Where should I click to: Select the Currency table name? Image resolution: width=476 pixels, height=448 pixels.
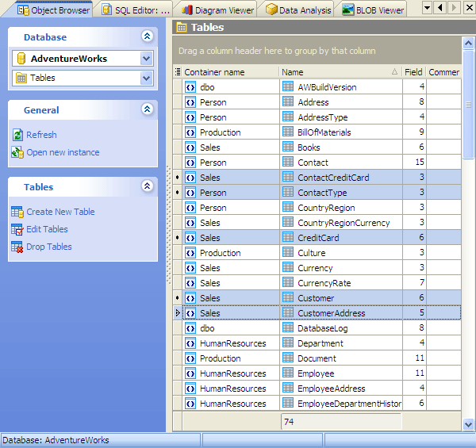tap(315, 268)
